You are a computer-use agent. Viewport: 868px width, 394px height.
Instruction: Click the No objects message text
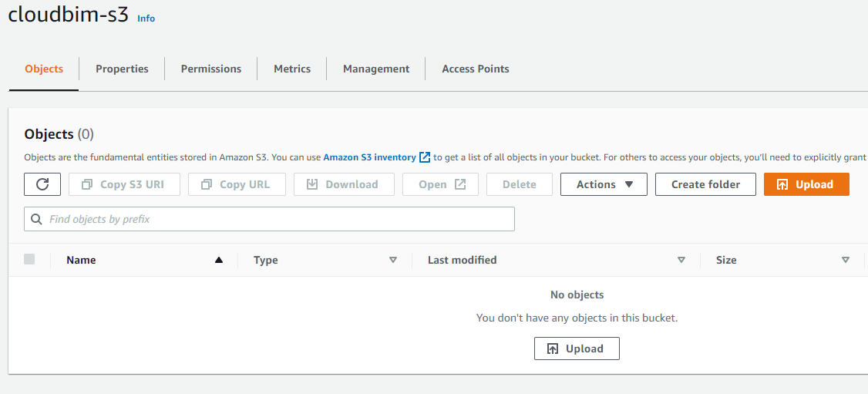pos(577,295)
